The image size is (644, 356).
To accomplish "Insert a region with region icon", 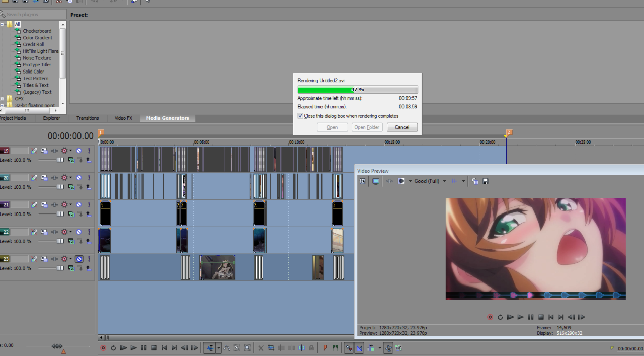I will coord(335,348).
